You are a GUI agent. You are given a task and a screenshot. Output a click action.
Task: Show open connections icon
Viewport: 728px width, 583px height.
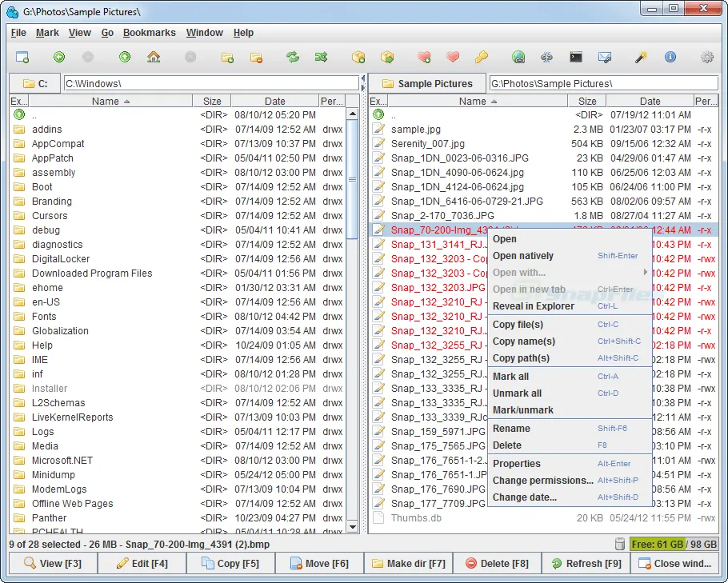[x=547, y=57]
